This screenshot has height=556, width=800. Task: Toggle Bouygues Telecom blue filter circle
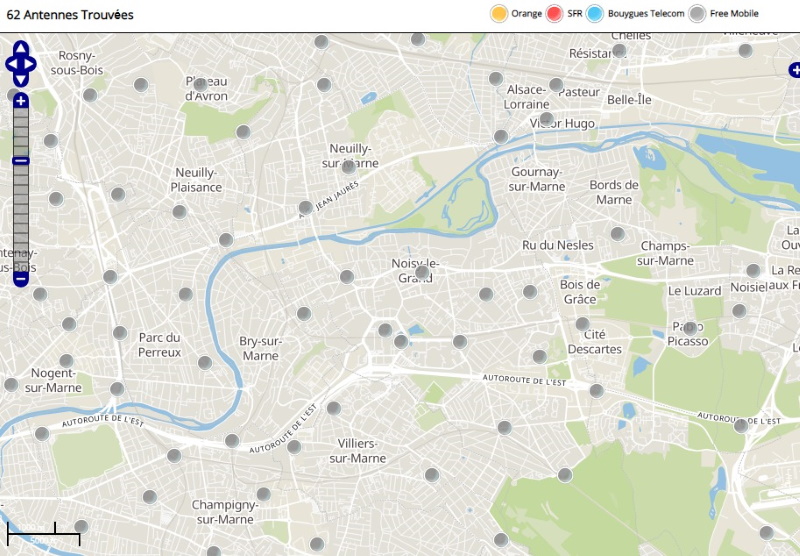(x=595, y=13)
